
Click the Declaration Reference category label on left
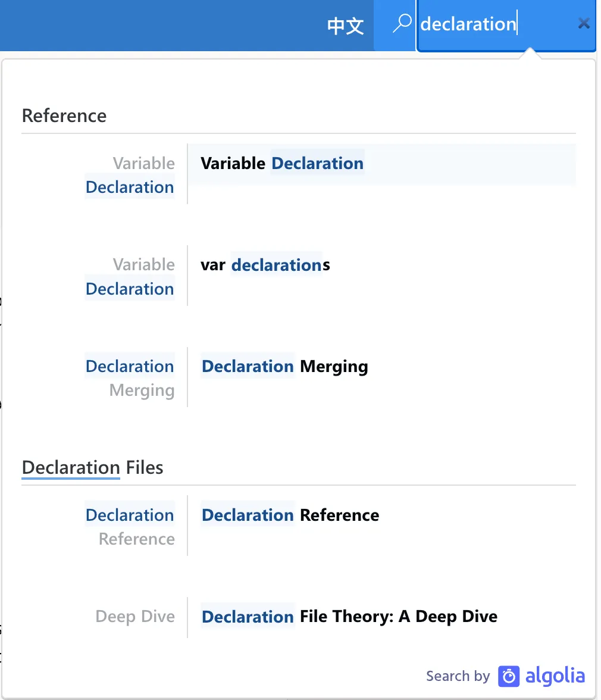[130, 527]
